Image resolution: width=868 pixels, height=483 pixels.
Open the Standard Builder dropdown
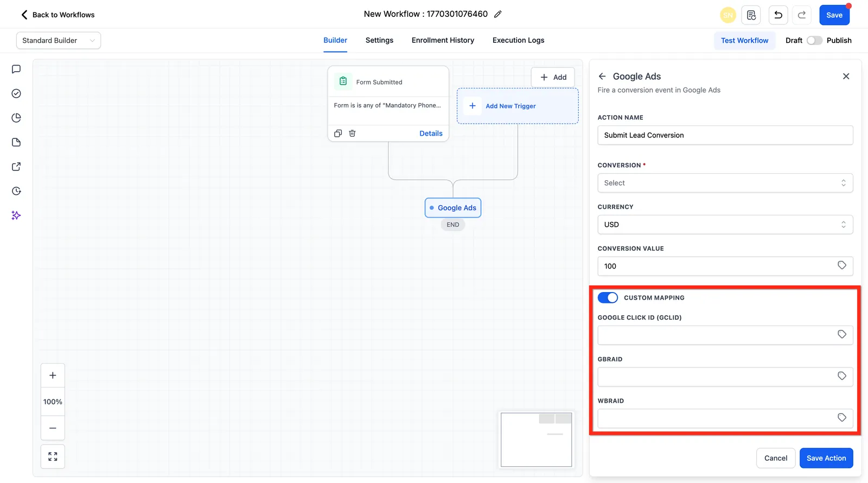point(59,41)
